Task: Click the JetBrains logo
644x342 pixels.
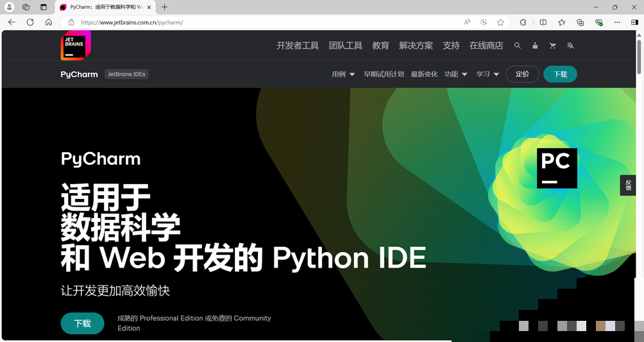Action: point(76,46)
